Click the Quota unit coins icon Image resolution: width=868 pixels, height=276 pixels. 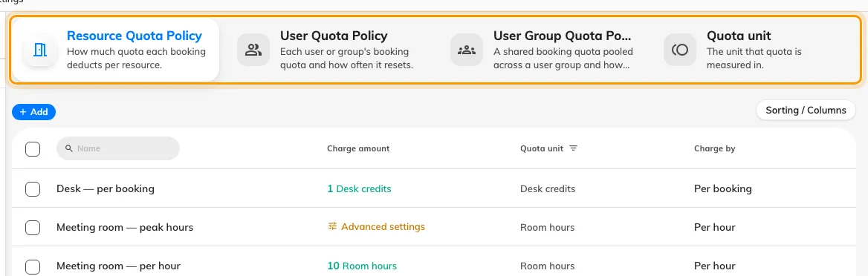pos(680,50)
